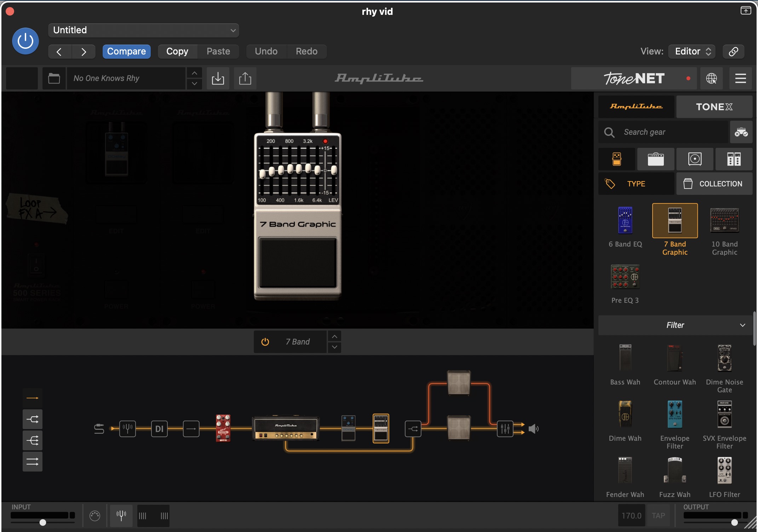
Task: Click the save preset download icon
Action: tap(218, 78)
